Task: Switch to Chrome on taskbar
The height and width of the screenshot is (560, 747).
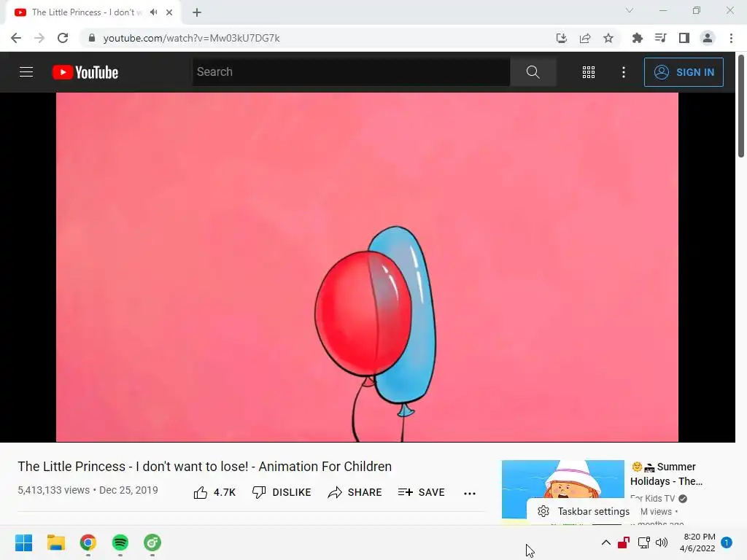Action: pyautogui.click(x=88, y=542)
